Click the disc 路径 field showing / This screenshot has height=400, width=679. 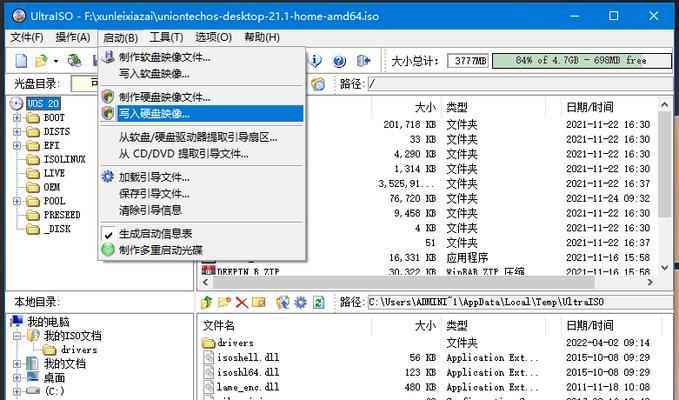point(521,84)
